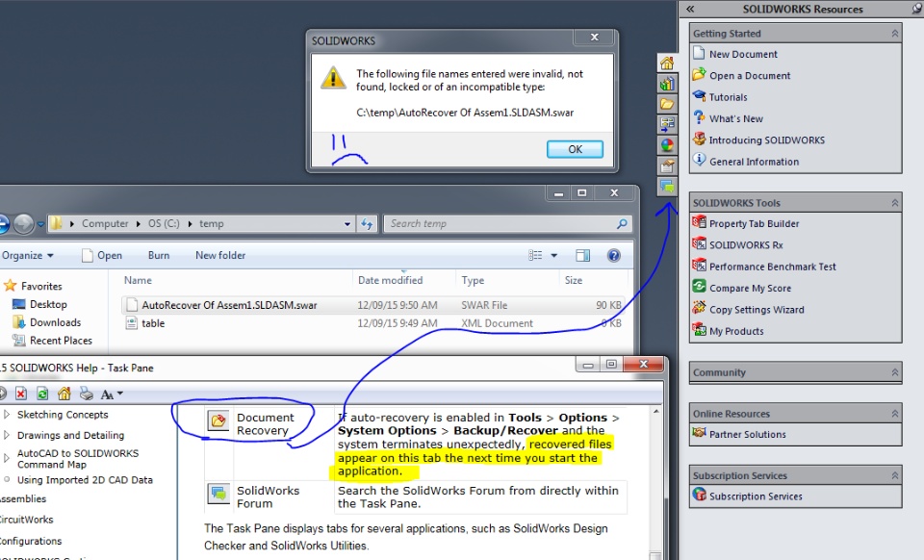Viewport: 924px width, 560px height.
Task: Sort files by Date modified column
Action: (390, 280)
